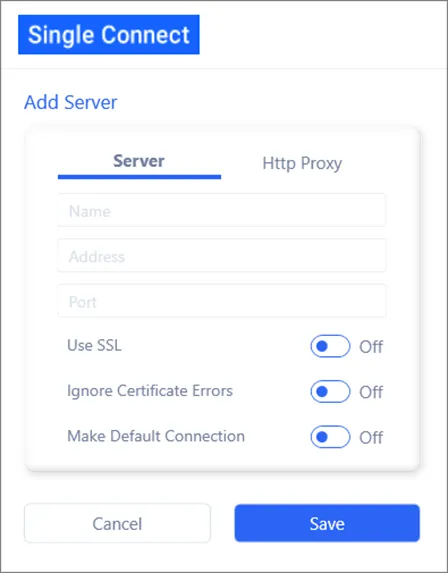
Task: Enable the Use SSL toggle
Action: pyautogui.click(x=330, y=346)
